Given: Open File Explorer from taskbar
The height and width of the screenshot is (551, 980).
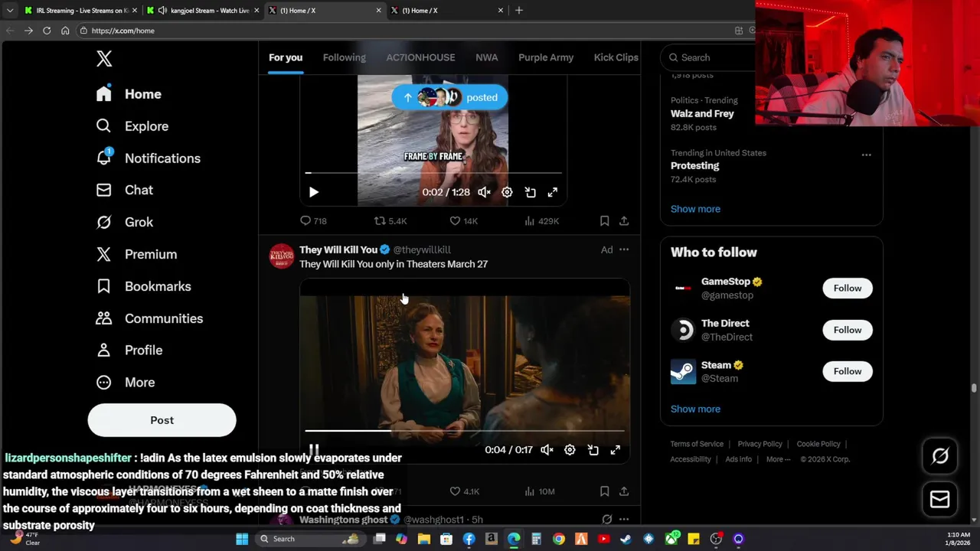Looking at the screenshot, I should coord(424,539).
